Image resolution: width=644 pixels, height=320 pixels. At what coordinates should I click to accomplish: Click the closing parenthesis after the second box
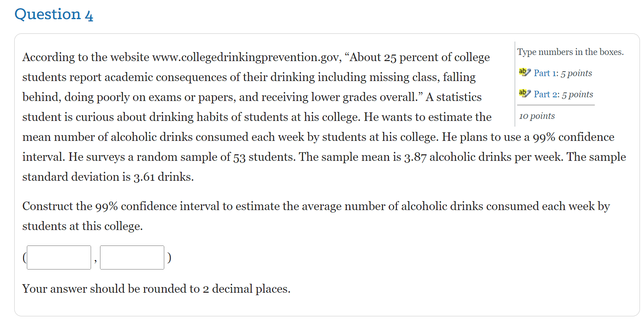[x=169, y=257]
